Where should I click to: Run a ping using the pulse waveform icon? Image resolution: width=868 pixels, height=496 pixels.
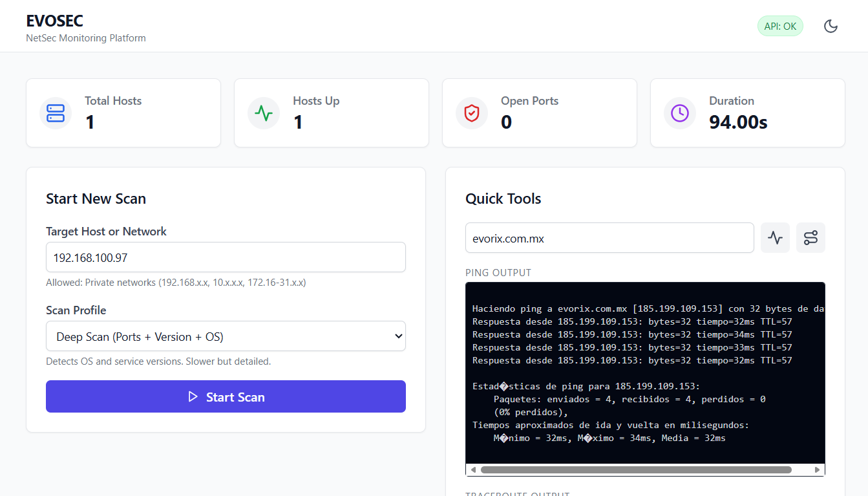tap(775, 237)
